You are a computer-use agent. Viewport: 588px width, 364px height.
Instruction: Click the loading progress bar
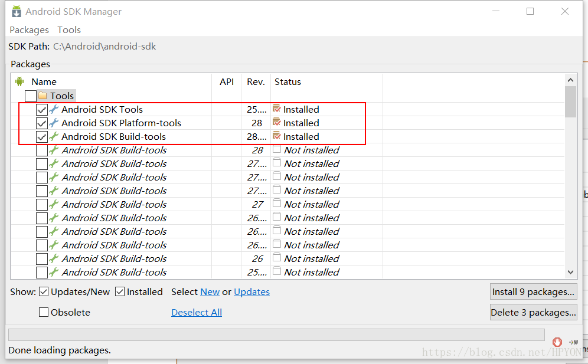pos(276,335)
